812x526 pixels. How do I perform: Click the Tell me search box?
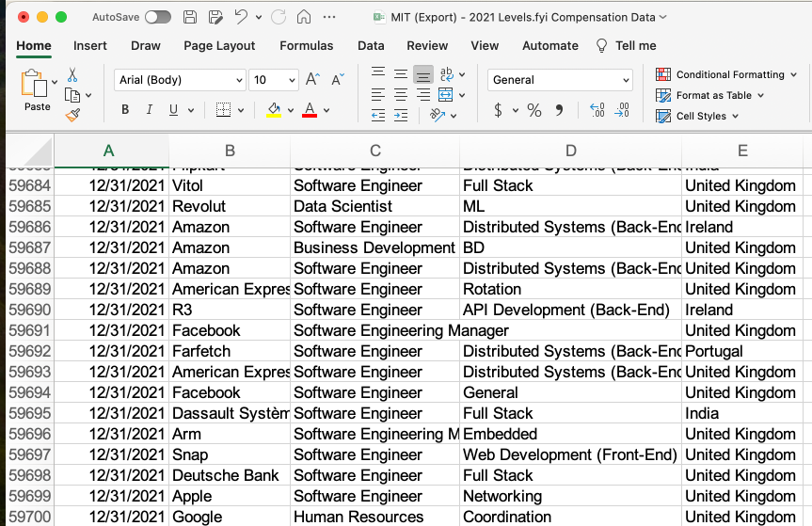627,45
